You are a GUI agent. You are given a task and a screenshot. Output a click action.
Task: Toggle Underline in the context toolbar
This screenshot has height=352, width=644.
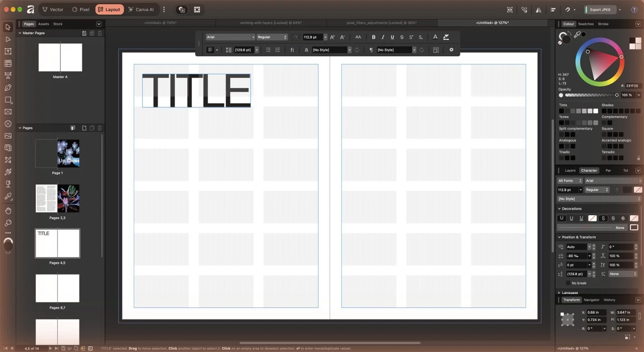click(392, 37)
